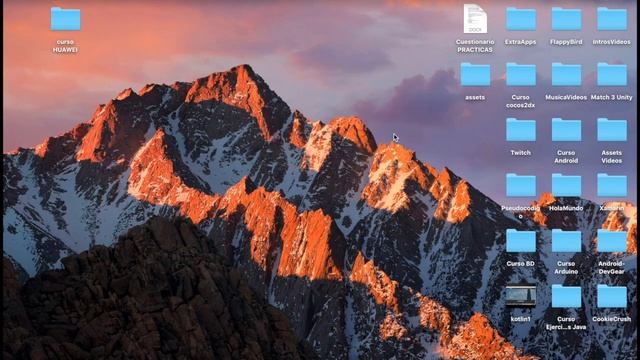
Task: Select the Twitch folder icon
Action: [x=521, y=130]
